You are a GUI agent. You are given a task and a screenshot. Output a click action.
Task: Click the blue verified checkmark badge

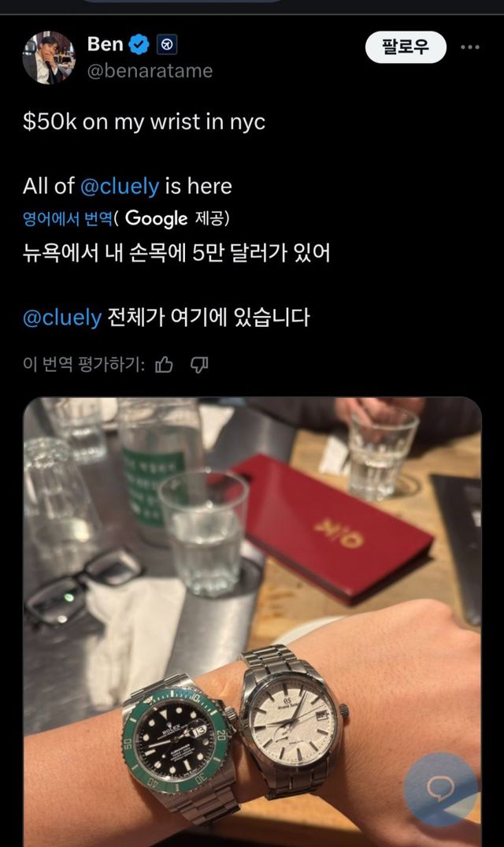(139, 44)
